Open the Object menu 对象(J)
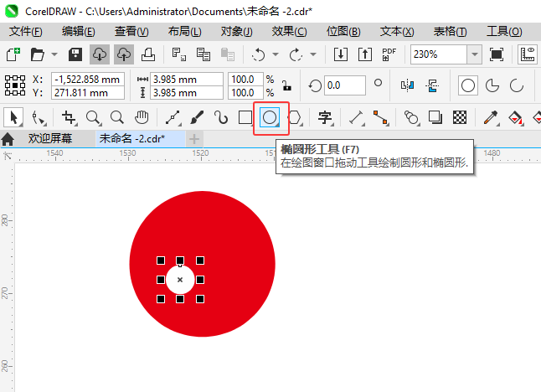Viewport: 541px width, 392px height. pyautogui.click(x=237, y=31)
